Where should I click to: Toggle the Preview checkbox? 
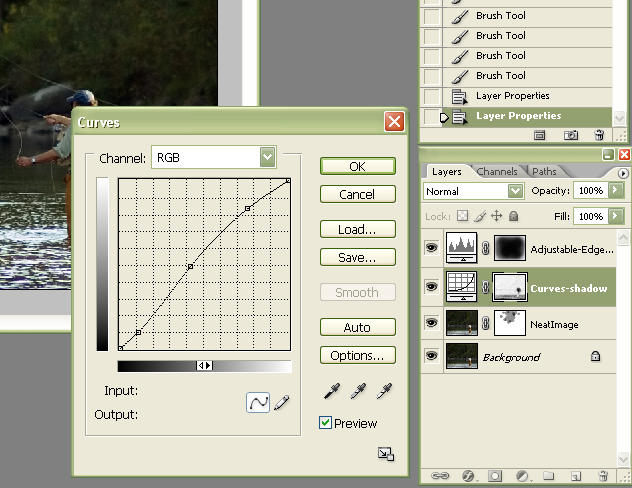click(325, 423)
